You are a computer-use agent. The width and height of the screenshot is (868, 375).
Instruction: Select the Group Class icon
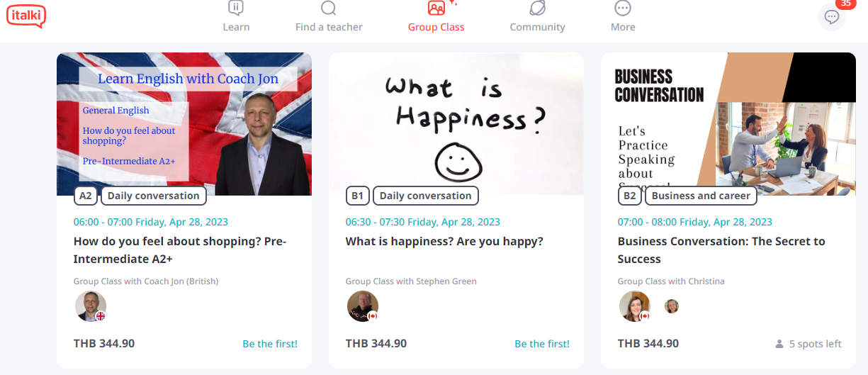tap(436, 8)
